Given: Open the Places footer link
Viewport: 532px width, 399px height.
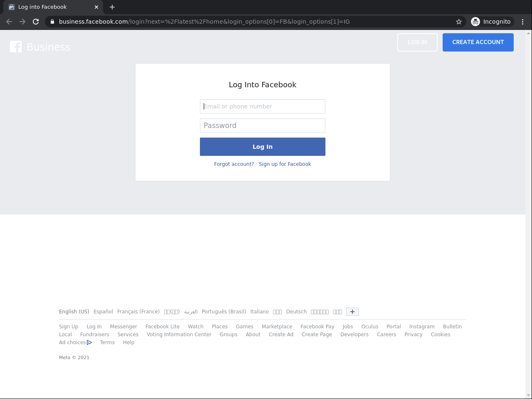Looking at the screenshot, I should [x=220, y=327].
